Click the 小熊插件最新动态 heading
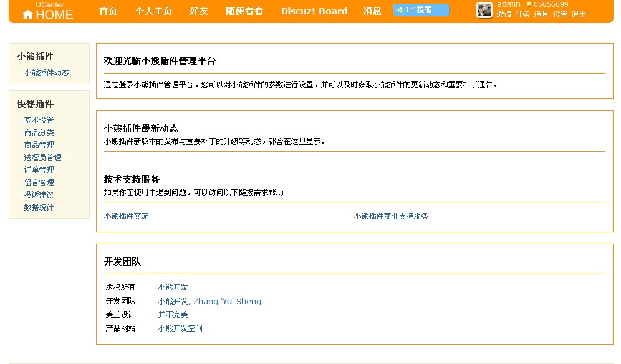Viewport: 621px width, 364px height. click(142, 128)
